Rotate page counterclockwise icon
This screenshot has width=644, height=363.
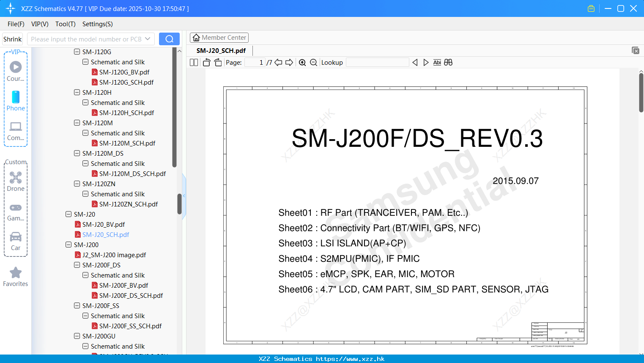(206, 62)
